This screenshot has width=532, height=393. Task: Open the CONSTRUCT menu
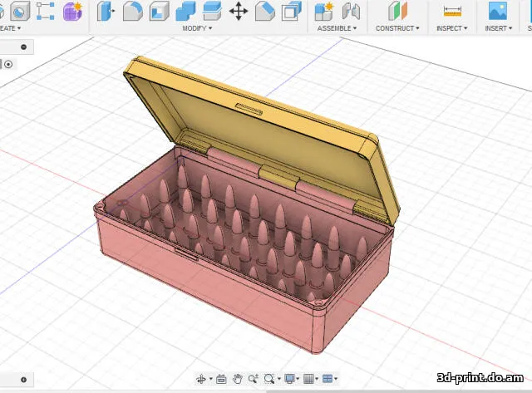(x=397, y=28)
